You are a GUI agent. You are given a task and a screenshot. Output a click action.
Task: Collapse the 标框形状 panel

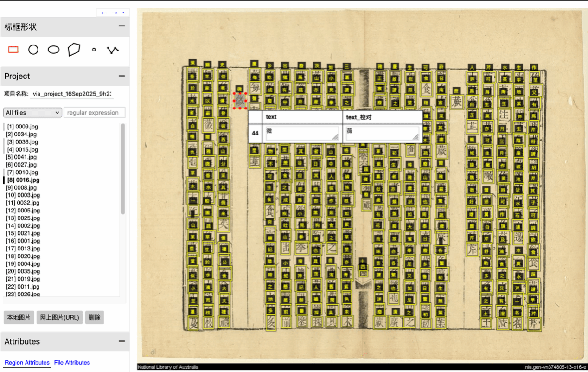point(121,26)
